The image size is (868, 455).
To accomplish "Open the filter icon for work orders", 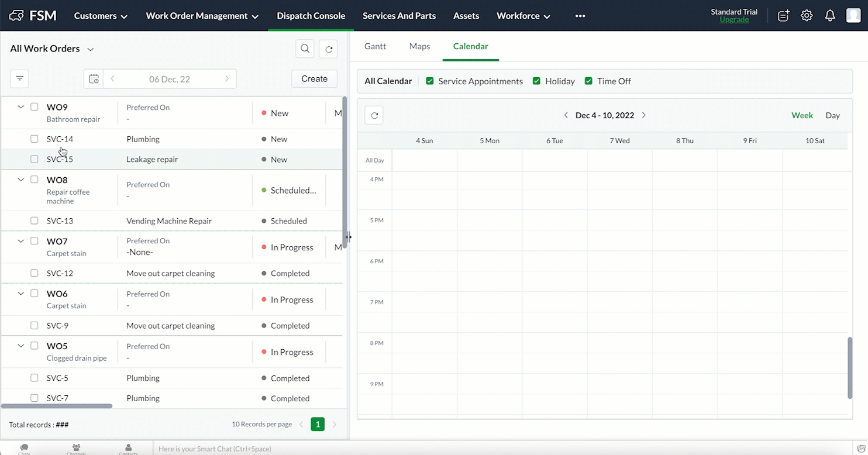I will tap(19, 78).
